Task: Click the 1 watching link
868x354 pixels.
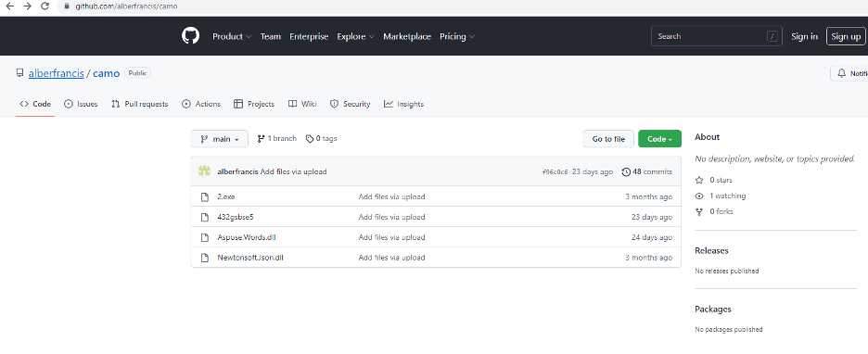Action: [721, 196]
